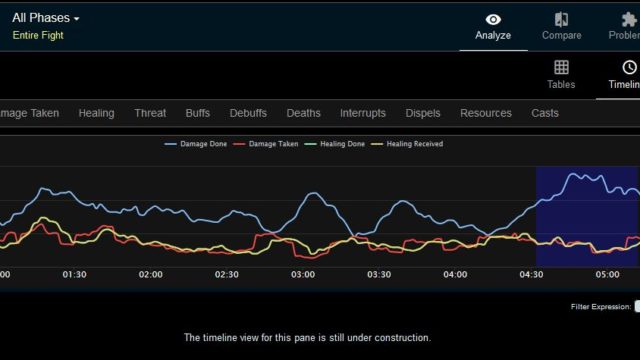Click the Filter Expression input field
This screenshot has height=360, width=640.
tap(637, 307)
